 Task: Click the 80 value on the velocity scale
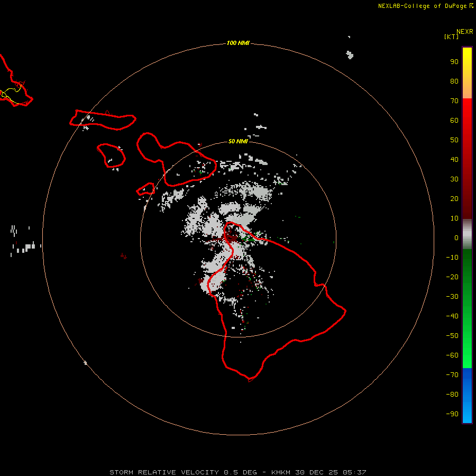click(454, 81)
